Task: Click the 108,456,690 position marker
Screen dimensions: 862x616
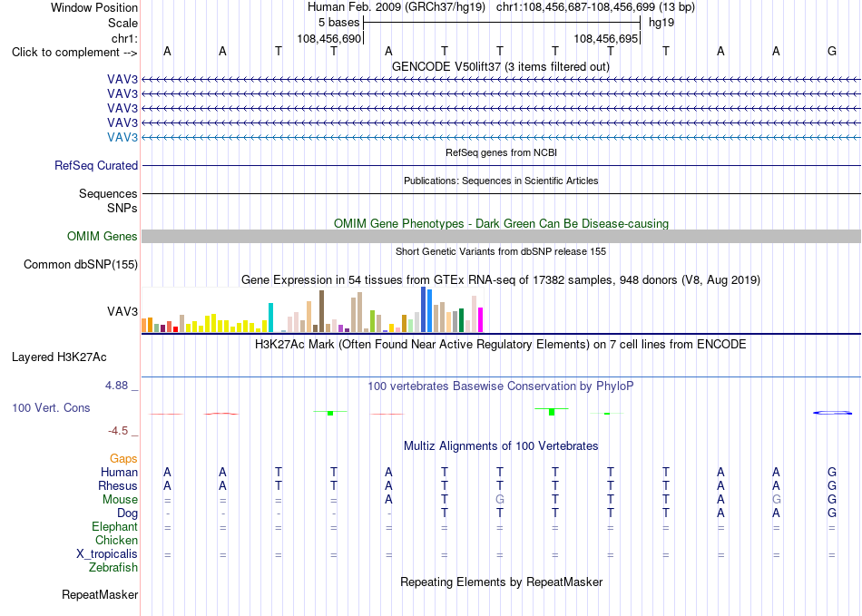Action: click(x=328, y=38)
